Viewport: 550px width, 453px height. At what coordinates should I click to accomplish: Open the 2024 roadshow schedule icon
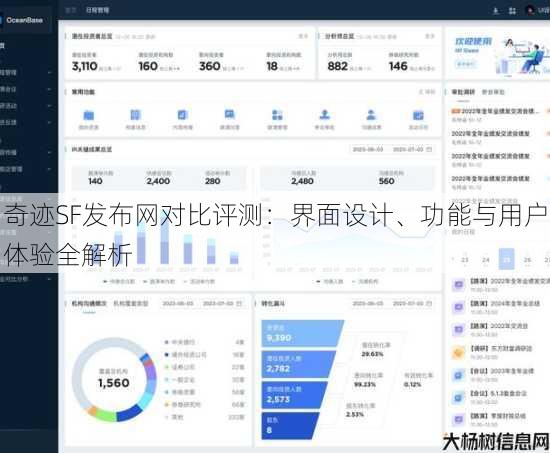coord(458,307)
